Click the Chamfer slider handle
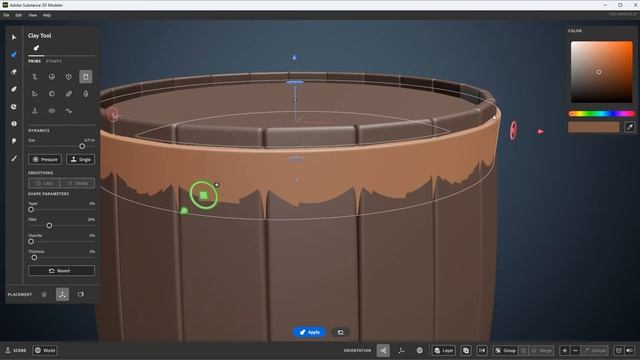The width and height of the screenshot is (640, 360). (31, 242)
